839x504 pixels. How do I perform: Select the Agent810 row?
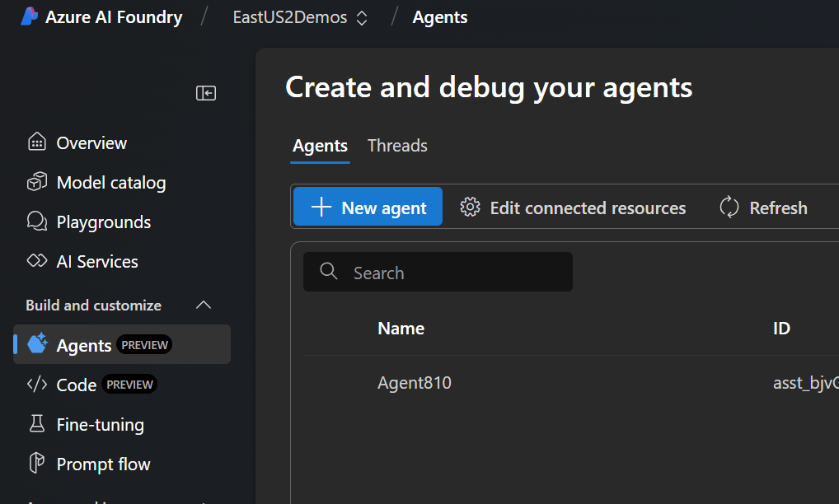tap(415, 382)
